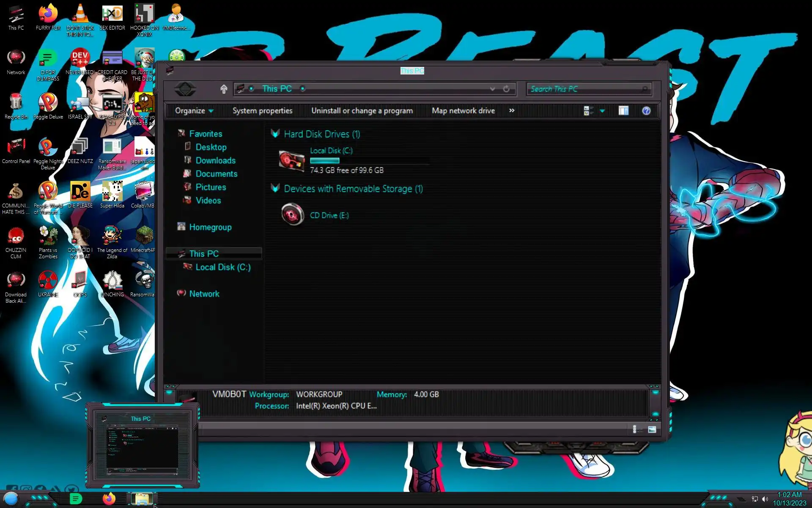Toggle the preview pane icon
The width and height of the screenshot is (812, 508).
[x=623, y=111]
